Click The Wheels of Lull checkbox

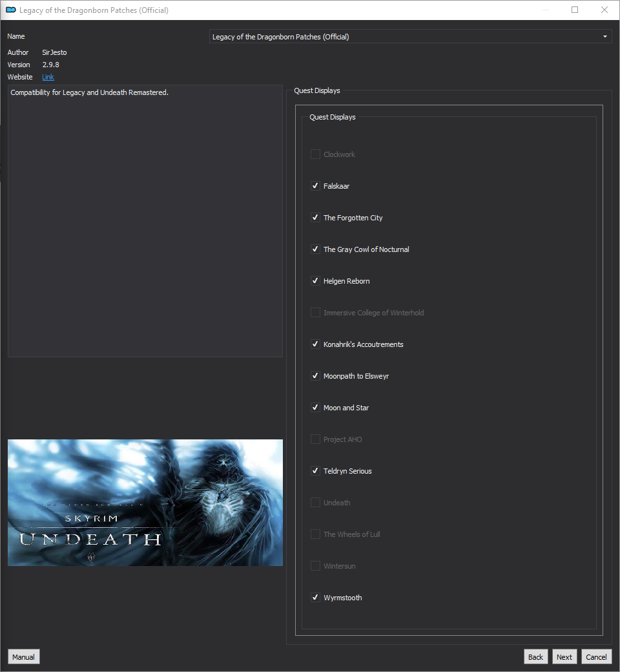click(x=315, y=534)
